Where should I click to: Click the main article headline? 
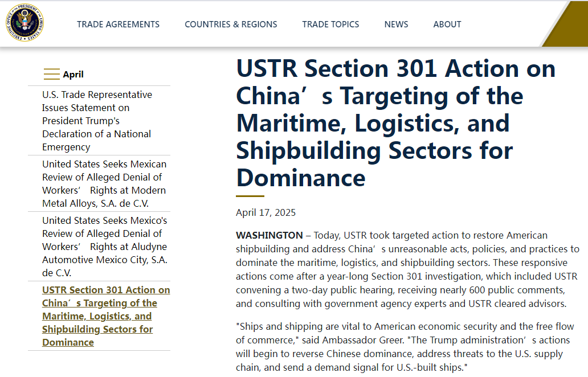coord(395,124)
